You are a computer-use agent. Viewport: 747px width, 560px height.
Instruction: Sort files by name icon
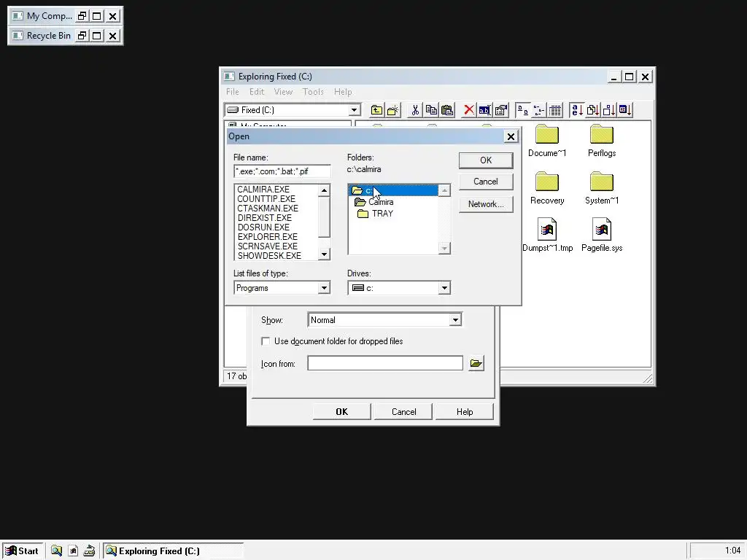(x=577, y=111)
